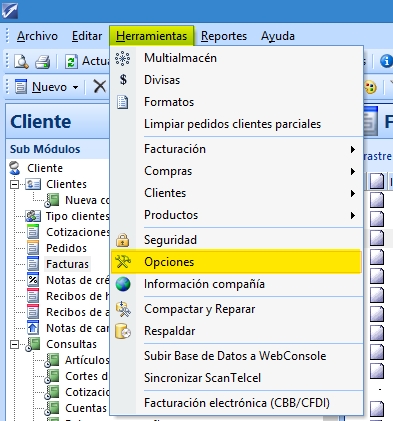
Task: Choose Sincronizar ScanTelcel
Action: 237,378
